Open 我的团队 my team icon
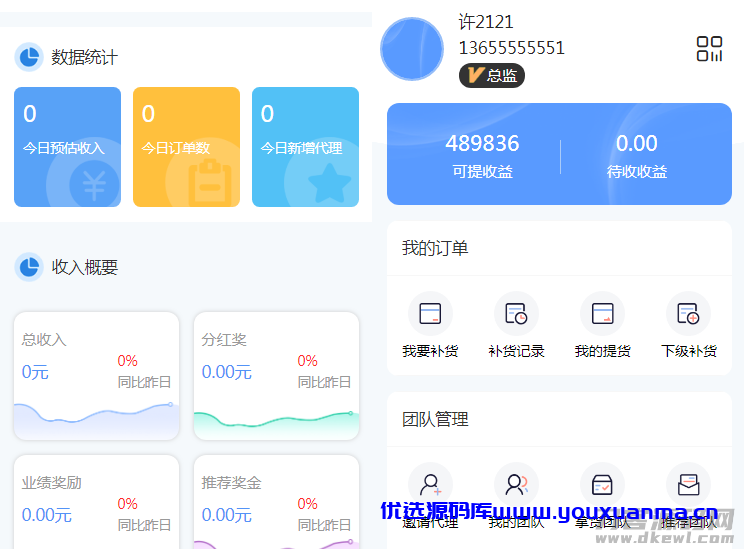 516,484
